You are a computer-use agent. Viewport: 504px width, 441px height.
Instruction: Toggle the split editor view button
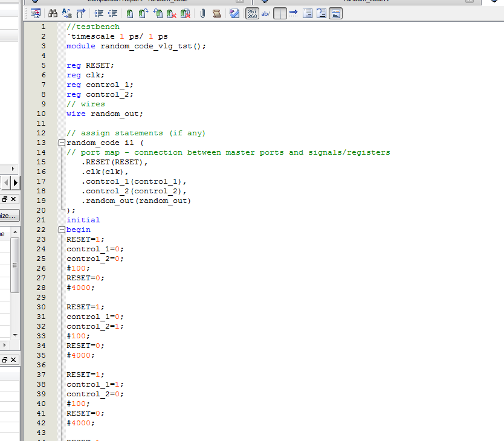point(279,13)
